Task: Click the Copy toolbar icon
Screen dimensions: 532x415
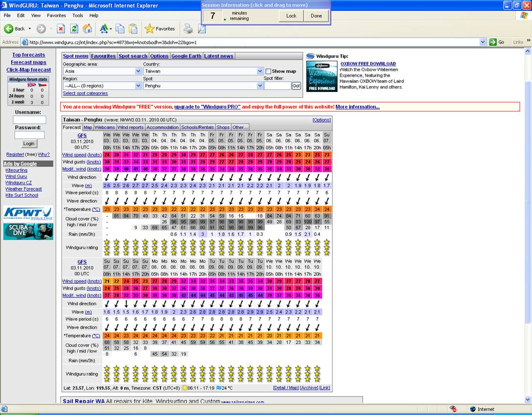Action: point(120,29)
